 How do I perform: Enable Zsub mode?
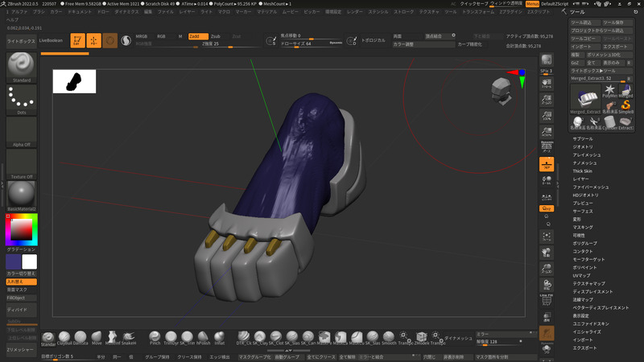pyautogui.click(x=216, y=36)
